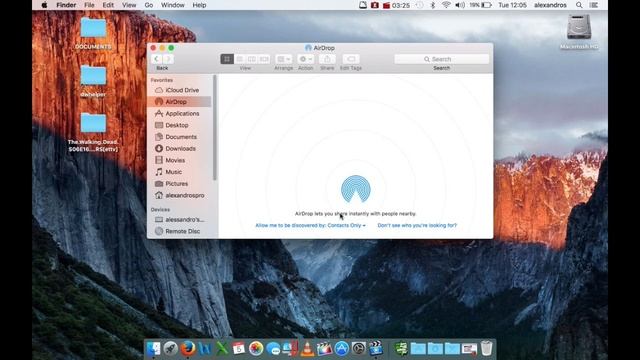The height and width of the screenshot is (360, 640).
Task: Click the Tue 12:05 clock
Action: (x=512, y=5)
